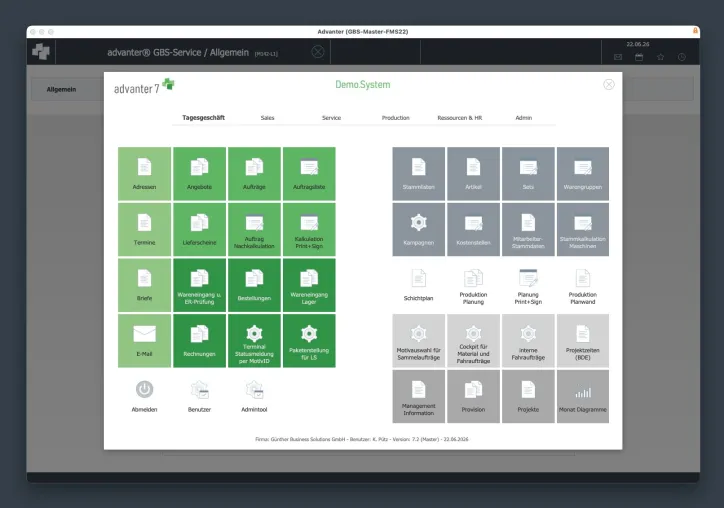The height and width of the screenshot is (508, 724).
Task: Click the clock history icon in header
Action: point(682,57)
